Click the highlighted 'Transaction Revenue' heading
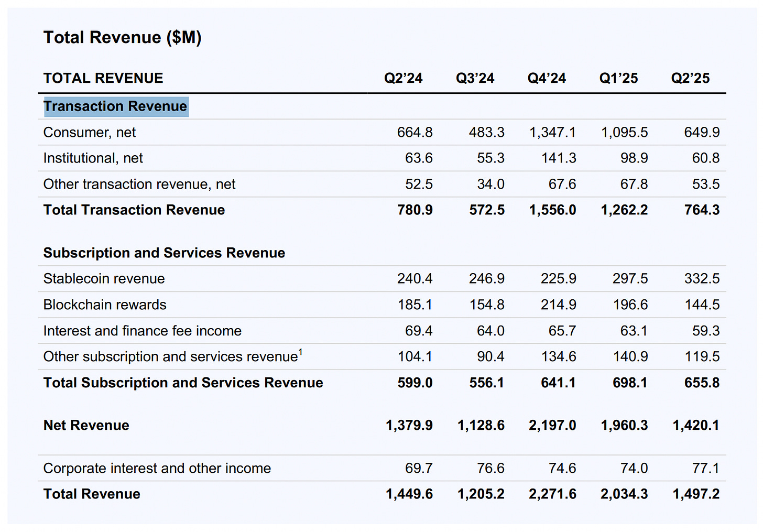 pos(115,106)
